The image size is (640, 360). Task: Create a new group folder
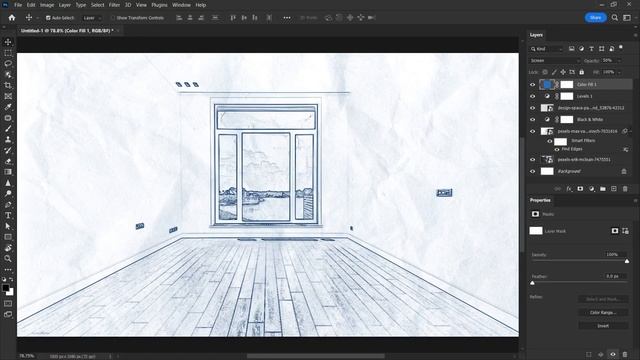(603, 189)
